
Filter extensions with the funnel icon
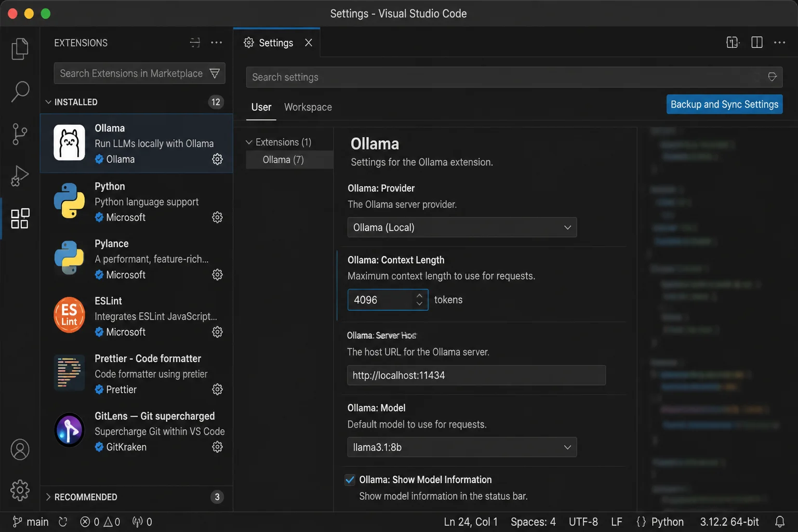pos(215,73)
